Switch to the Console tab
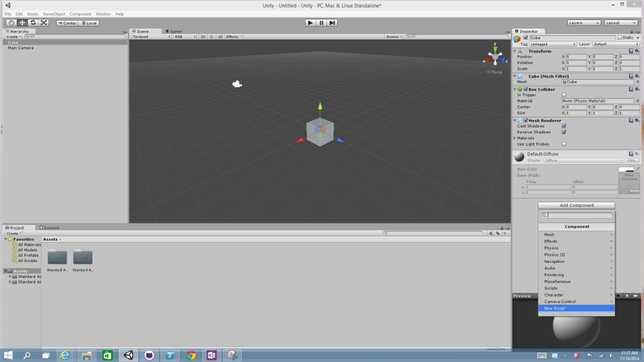The image size is (644, 362). 49,228
